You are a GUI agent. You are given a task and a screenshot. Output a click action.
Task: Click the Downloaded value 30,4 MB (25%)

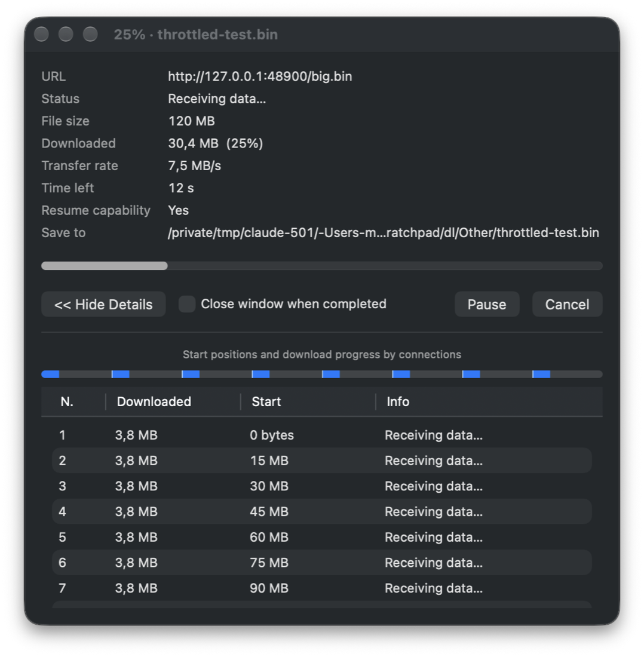(216, 143)
